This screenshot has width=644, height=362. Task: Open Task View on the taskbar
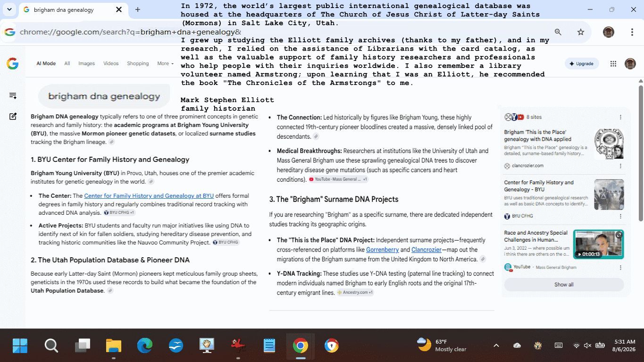click(83, 346)
